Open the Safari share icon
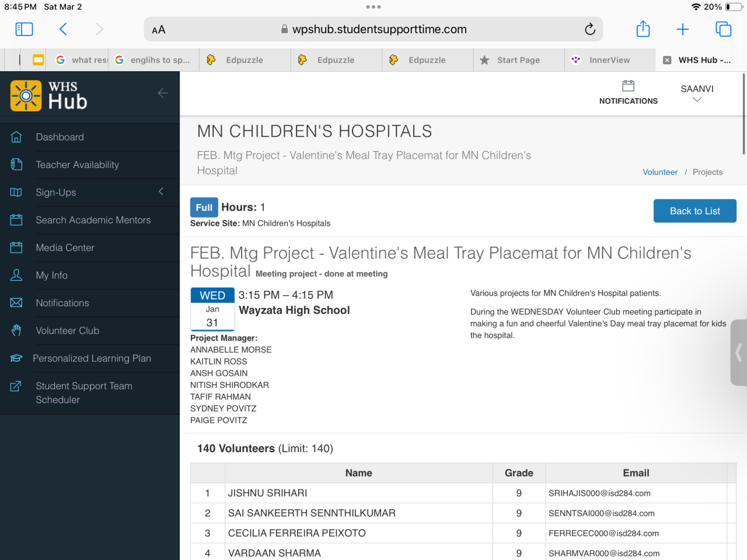This screenshot has height=560, width=747. coord(643,29)
